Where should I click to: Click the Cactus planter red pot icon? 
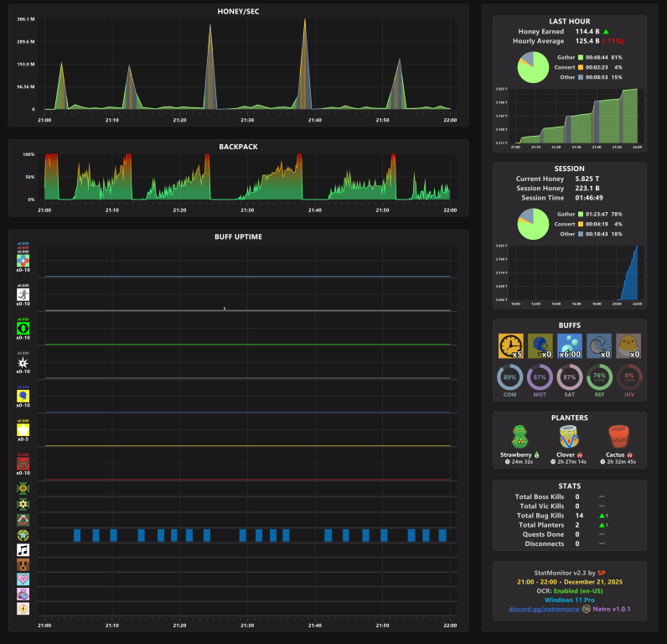pos(618,437)
